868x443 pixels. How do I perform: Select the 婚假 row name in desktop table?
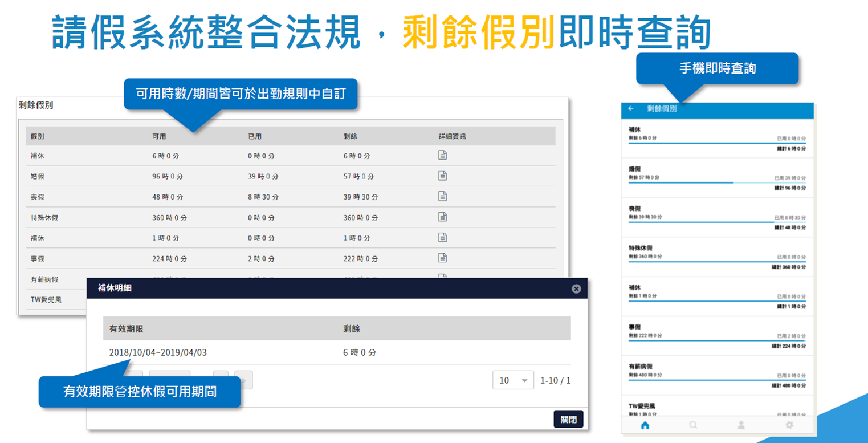38,176
